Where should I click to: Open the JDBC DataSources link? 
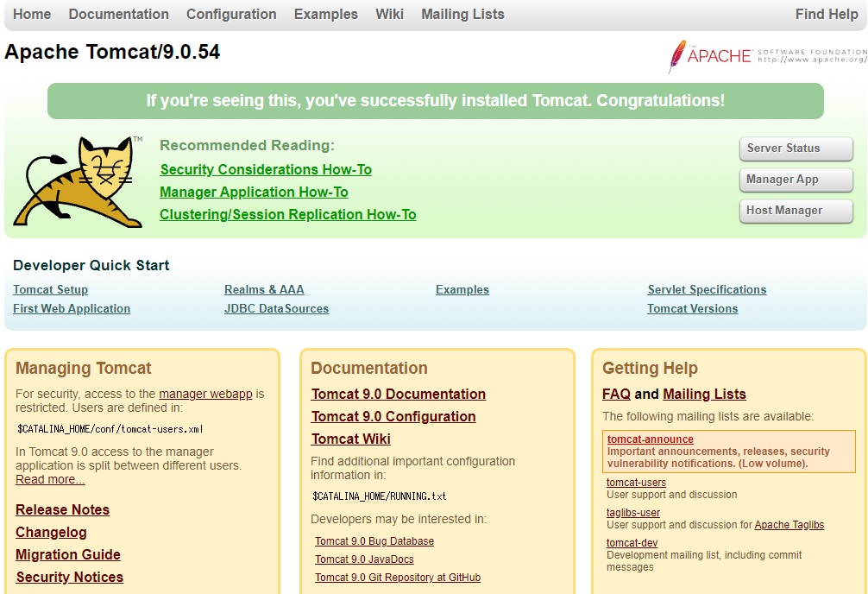click(276, 308)
